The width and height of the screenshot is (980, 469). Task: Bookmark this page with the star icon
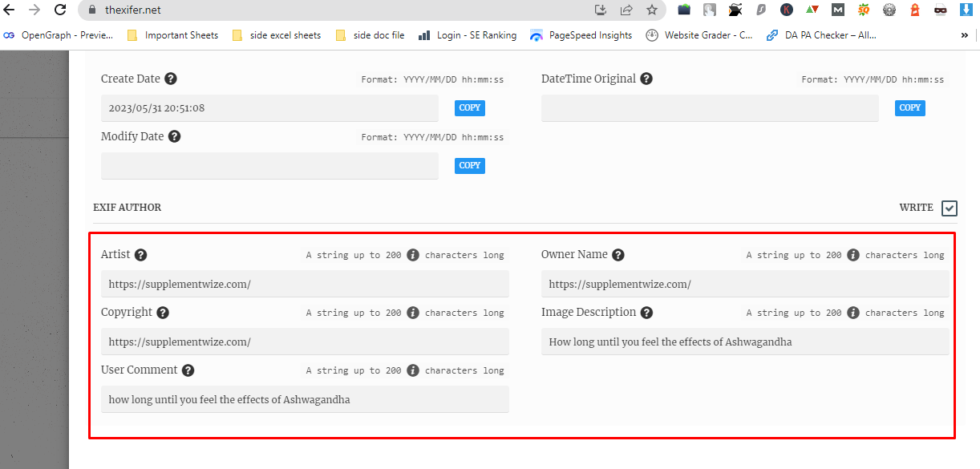click(652, 10)
